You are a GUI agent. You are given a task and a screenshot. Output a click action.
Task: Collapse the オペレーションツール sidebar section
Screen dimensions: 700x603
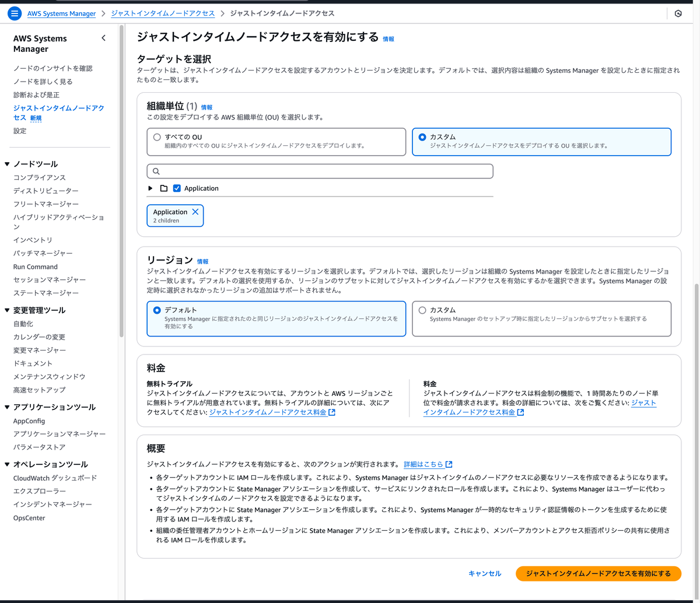[8, 464]
